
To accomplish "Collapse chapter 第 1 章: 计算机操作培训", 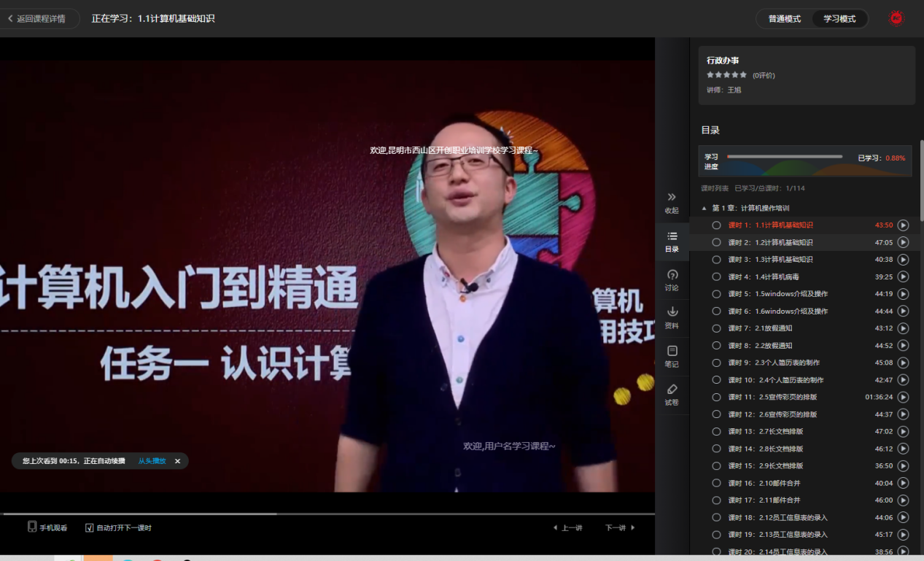I will tap(704, 209).
